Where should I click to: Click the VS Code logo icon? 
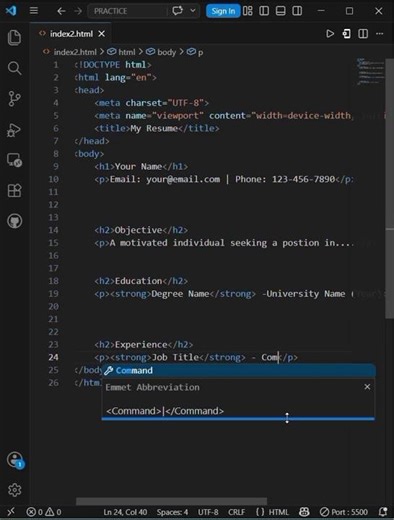pos(11,11)
